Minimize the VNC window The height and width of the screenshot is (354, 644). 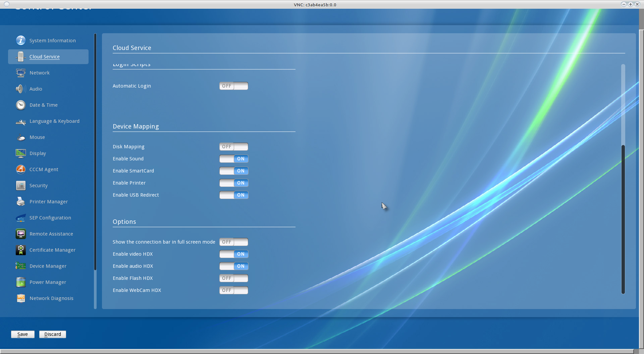[624, 4]
